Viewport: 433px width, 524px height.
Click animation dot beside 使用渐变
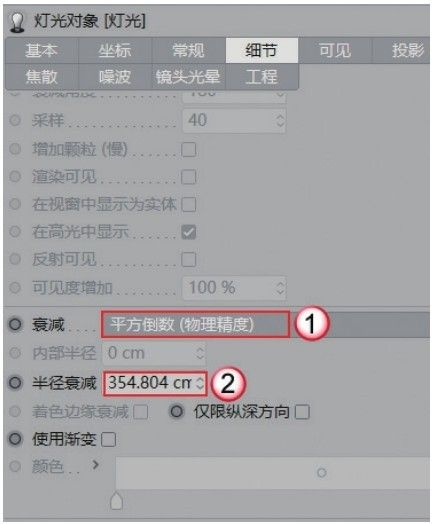(x=15, y=439)
